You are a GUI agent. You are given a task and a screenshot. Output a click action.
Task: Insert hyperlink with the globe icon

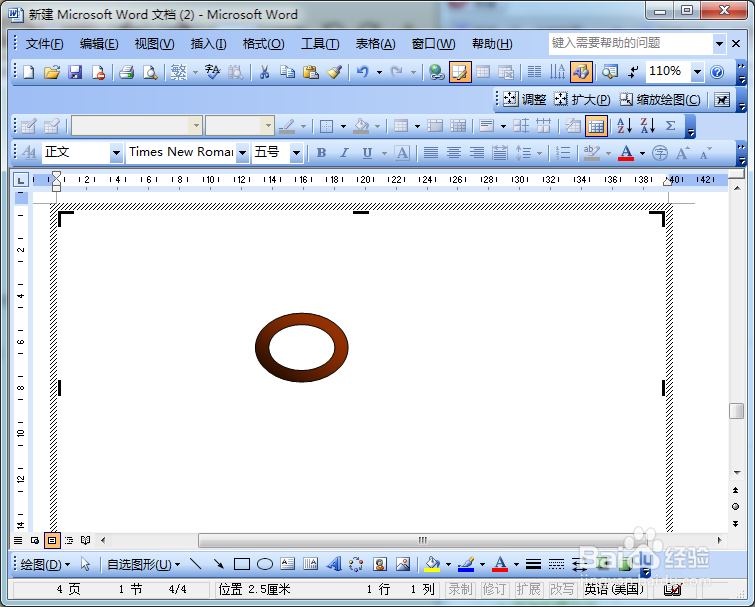tap(436, 72)
